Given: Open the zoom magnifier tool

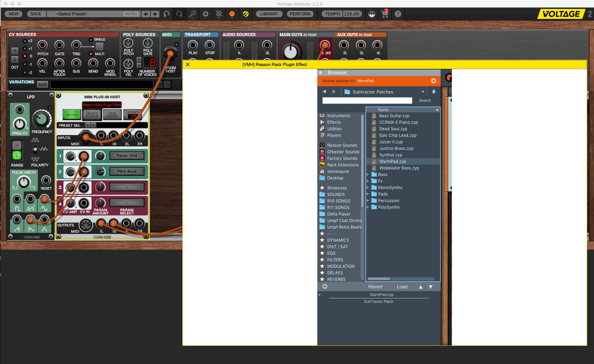Looking at the screenshot, I should click(193, 14).
